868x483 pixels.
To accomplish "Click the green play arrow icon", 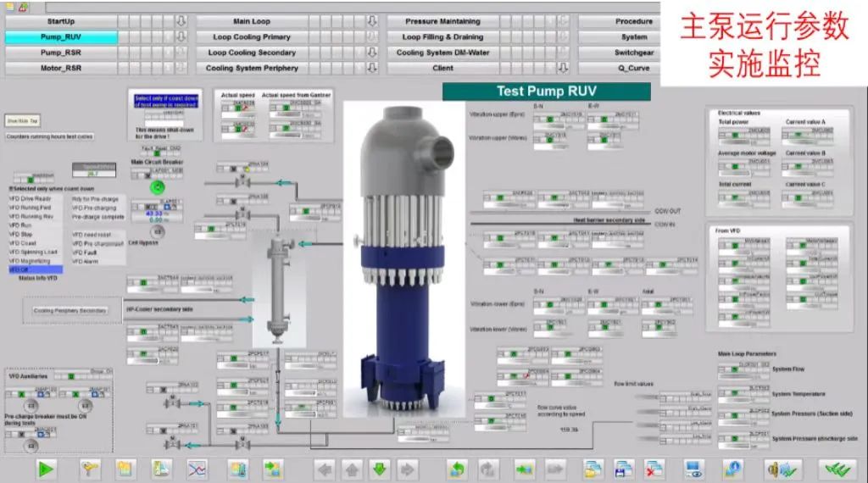I will coord(47,469).
